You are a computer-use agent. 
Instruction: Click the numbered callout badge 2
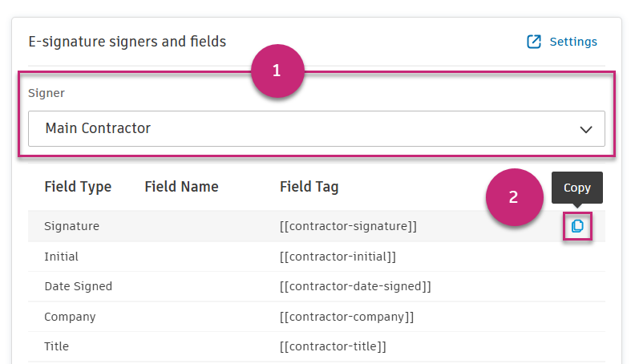coord(513,197)
